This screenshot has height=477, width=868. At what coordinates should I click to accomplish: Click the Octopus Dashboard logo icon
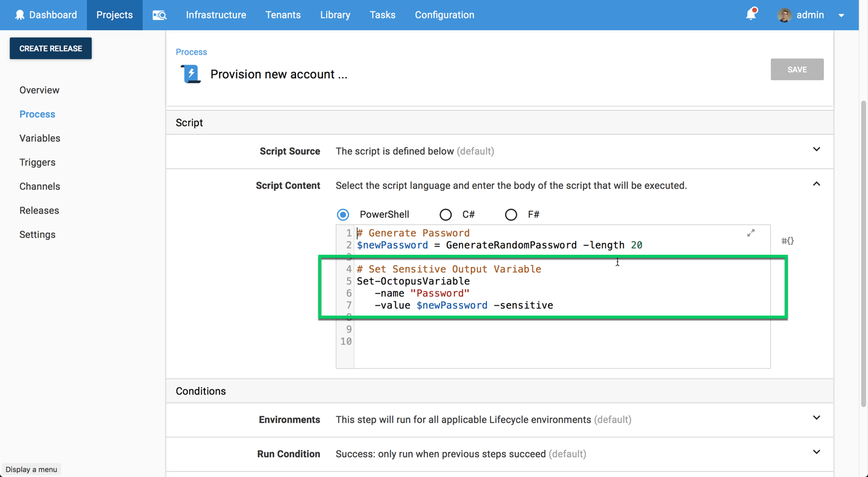20,15
